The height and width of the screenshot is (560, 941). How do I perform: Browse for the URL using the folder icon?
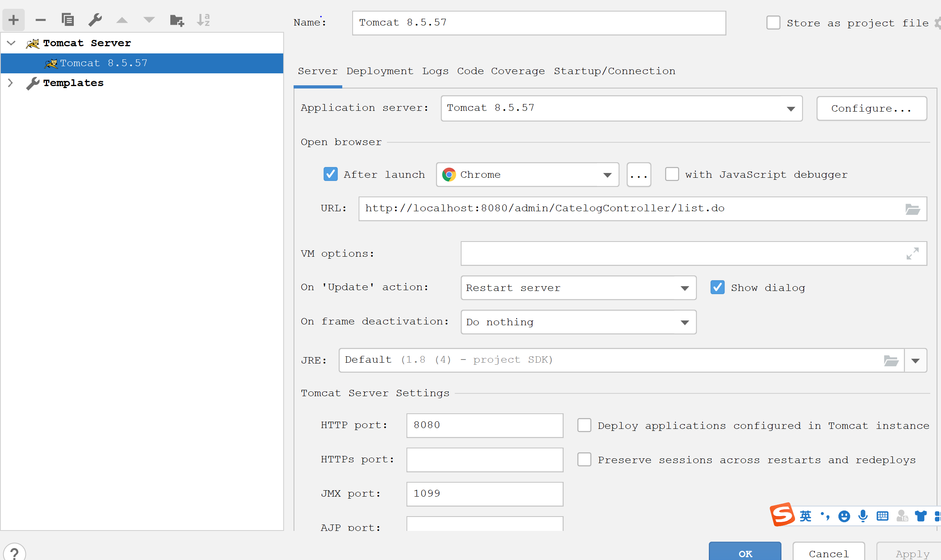[913, 209]
